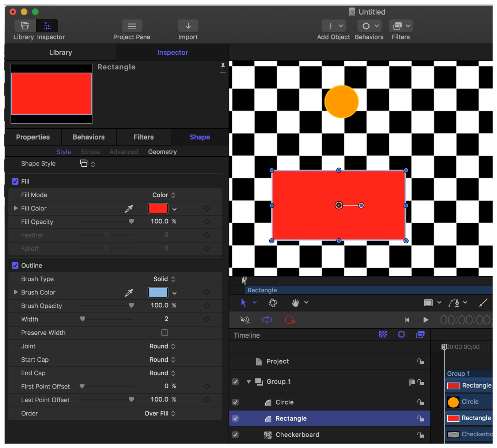Toggle loop playback icon
Image resolution: width=497 pixels, height=448 pixels.
pyautogui.click(x=267, y=320)
